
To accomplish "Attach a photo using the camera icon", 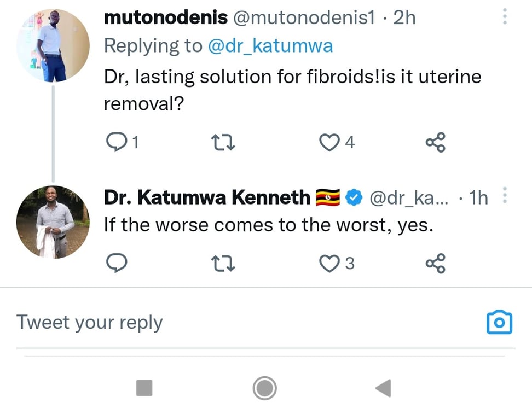I will click(499, 322).
